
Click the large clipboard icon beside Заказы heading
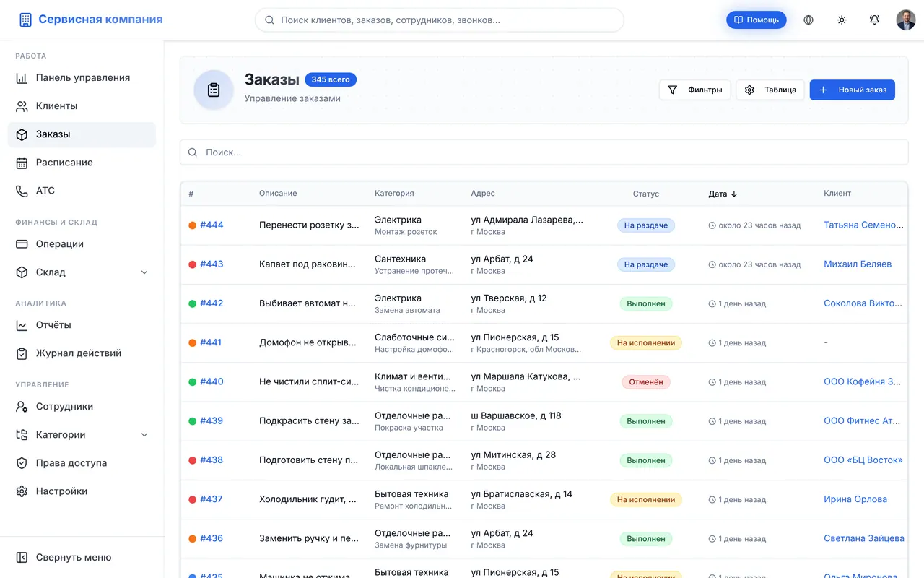(214, 90)
